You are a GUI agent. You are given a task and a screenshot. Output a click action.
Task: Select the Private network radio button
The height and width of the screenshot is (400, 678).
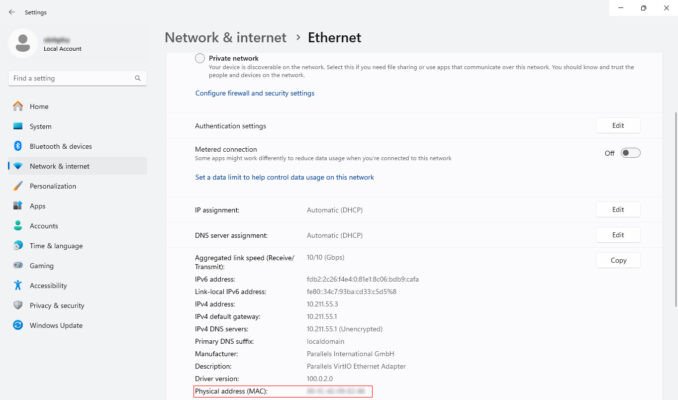point(200,59)
